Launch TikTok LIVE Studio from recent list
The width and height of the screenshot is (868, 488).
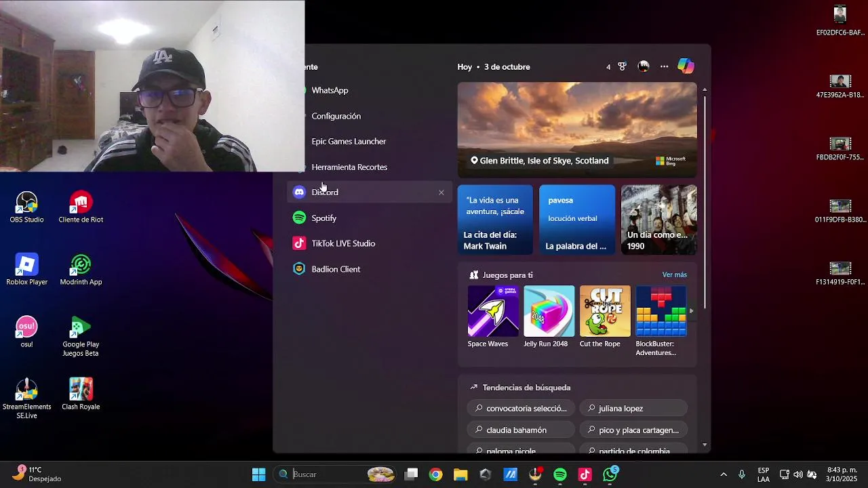368,243
